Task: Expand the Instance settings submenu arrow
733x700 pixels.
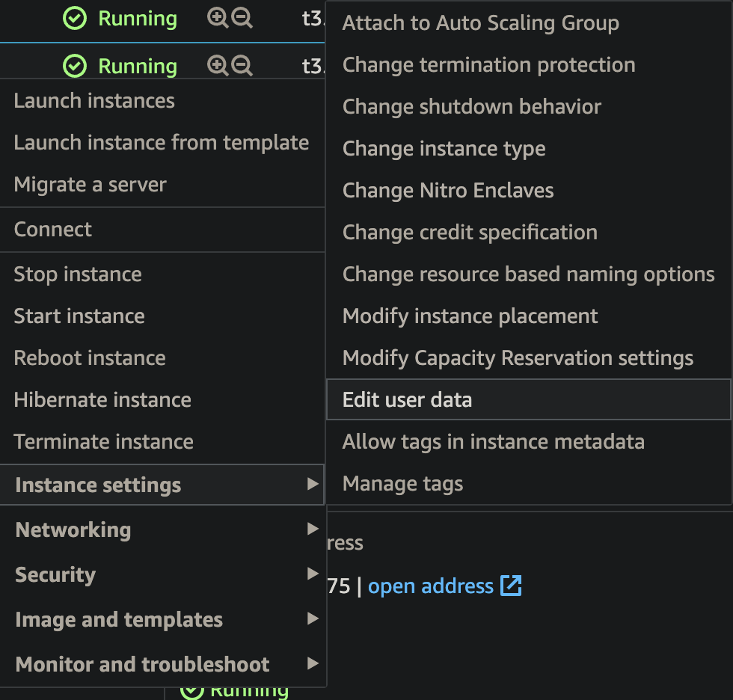Action: tap(313, 484)
